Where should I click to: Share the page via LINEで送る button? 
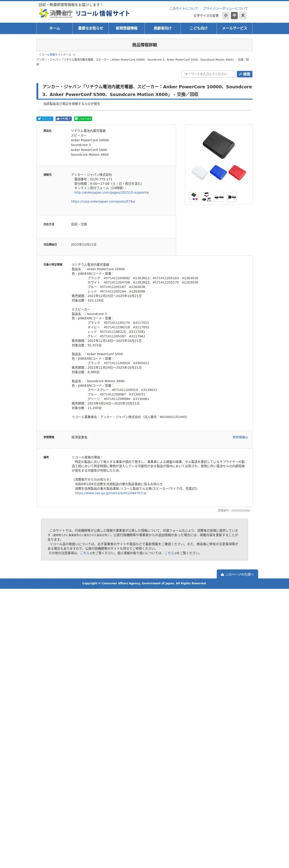tap(83, 119)
